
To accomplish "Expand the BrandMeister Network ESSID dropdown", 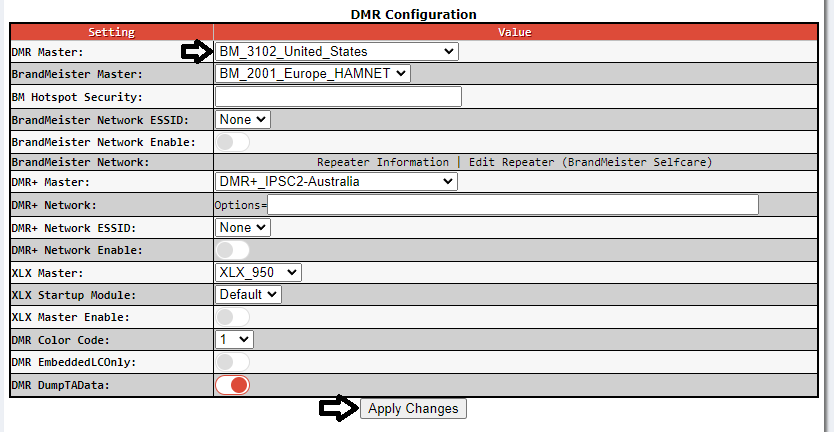I will tap(243, 119).
